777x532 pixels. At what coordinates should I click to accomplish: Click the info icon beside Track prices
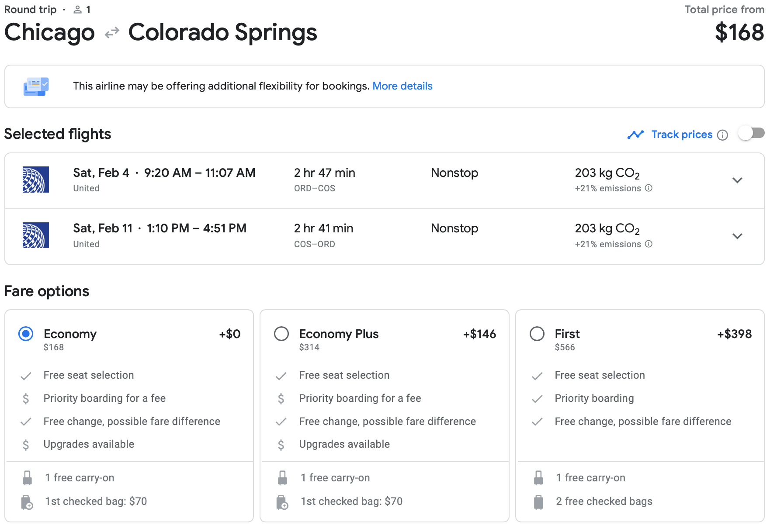[x=723, y=135]
